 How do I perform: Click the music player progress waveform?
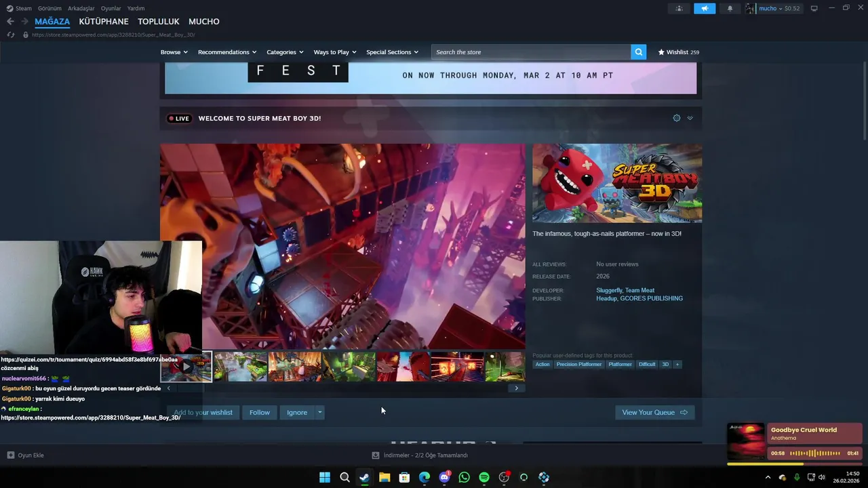coord(815,453)
